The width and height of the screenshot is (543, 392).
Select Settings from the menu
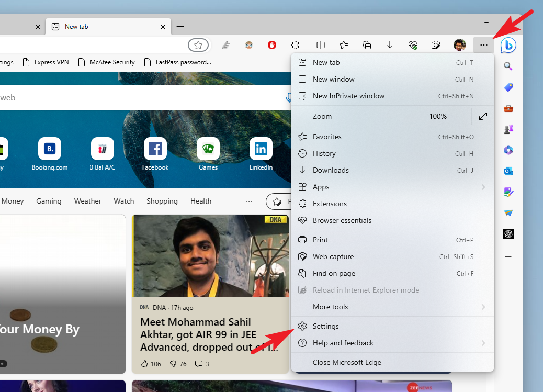click(x=326, y=326)
